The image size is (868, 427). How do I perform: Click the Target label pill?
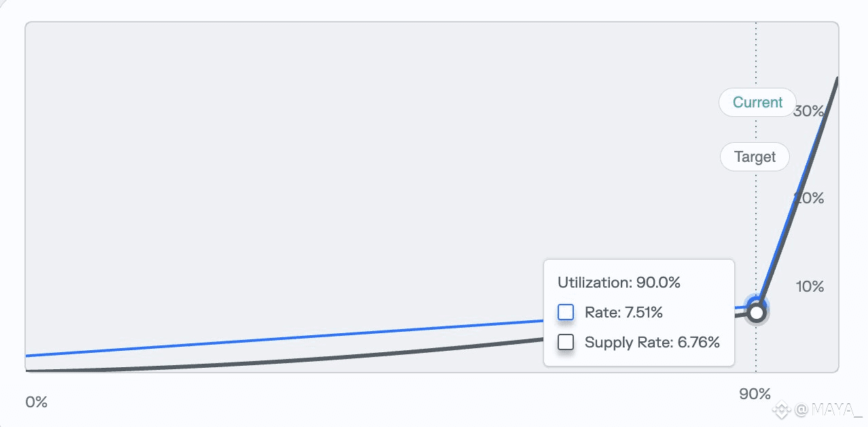[x=755, y=157]
